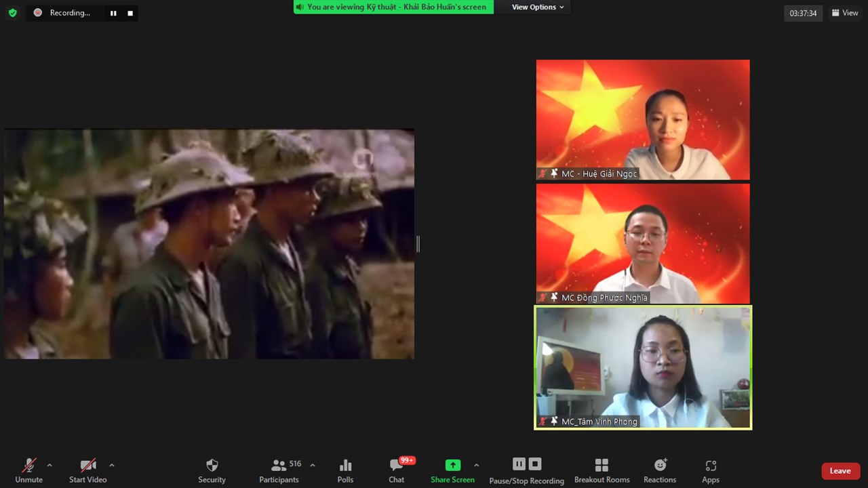Select MC - Huệ Giải Ngọc video tile

tap(643, 119)
